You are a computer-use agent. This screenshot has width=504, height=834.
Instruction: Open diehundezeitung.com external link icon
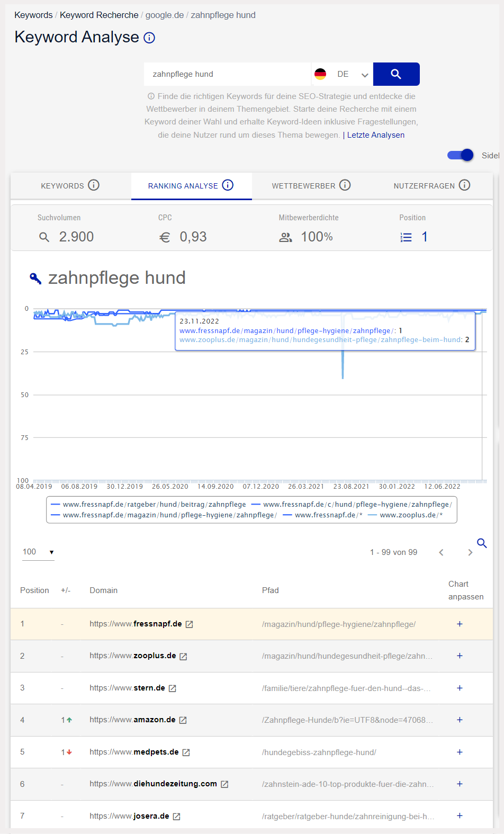(x=224, y=784)
